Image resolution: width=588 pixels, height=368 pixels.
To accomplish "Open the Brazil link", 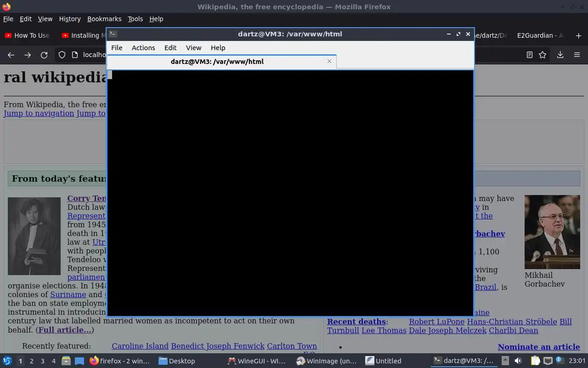I will tap(486, 287).
